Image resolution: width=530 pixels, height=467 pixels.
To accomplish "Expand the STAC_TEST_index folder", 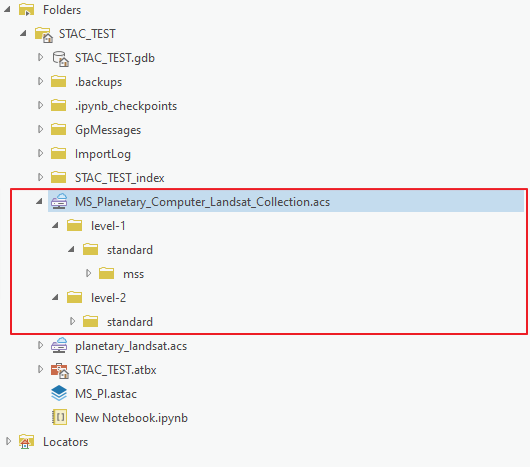I will click(40, 177).
